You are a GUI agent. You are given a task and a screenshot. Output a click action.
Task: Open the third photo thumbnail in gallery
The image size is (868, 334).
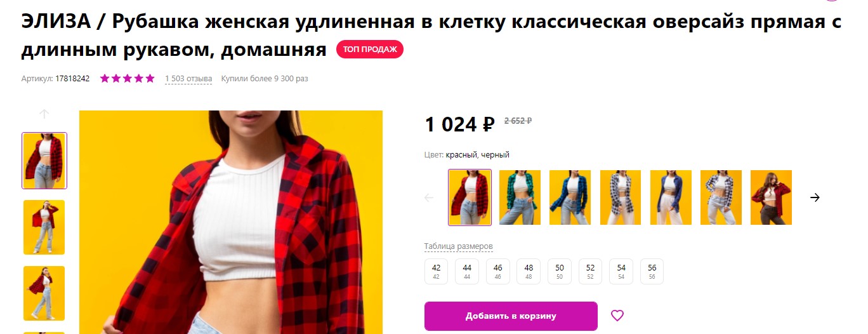tap(44, 293)
